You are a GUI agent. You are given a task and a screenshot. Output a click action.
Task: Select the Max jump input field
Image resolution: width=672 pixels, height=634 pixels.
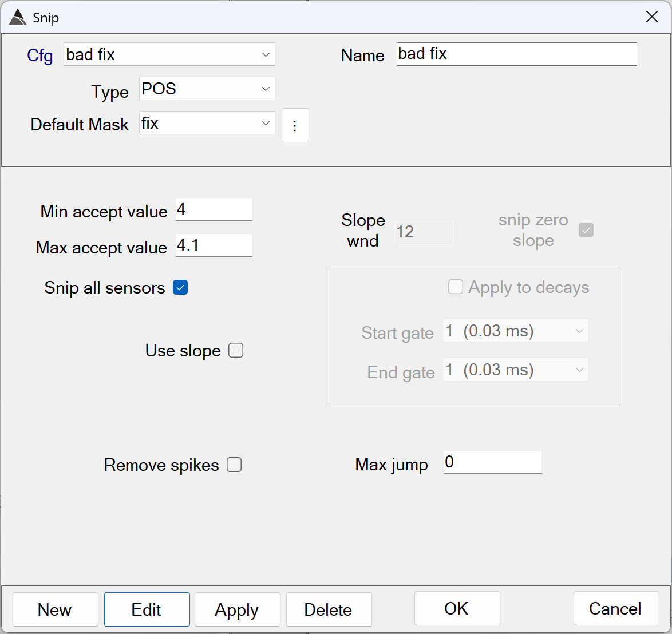tap(492, 462)
